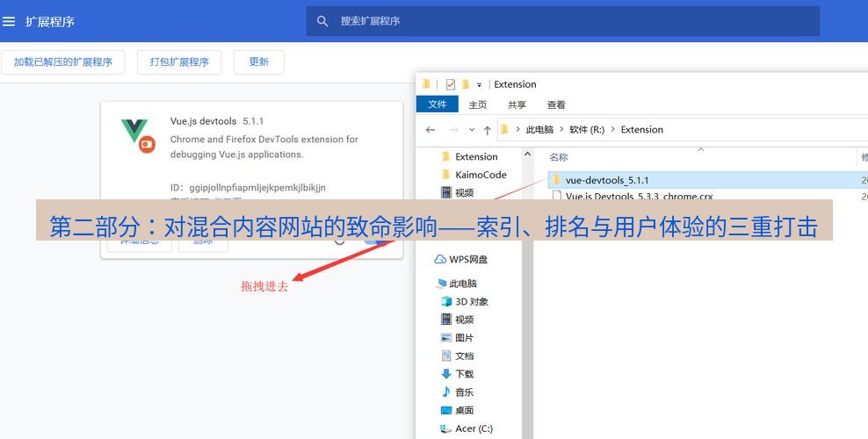Viewport: 868px width, 439px height.
Task: Open recent locations dropdown in Explorer
Action: (x=472, y=130)
